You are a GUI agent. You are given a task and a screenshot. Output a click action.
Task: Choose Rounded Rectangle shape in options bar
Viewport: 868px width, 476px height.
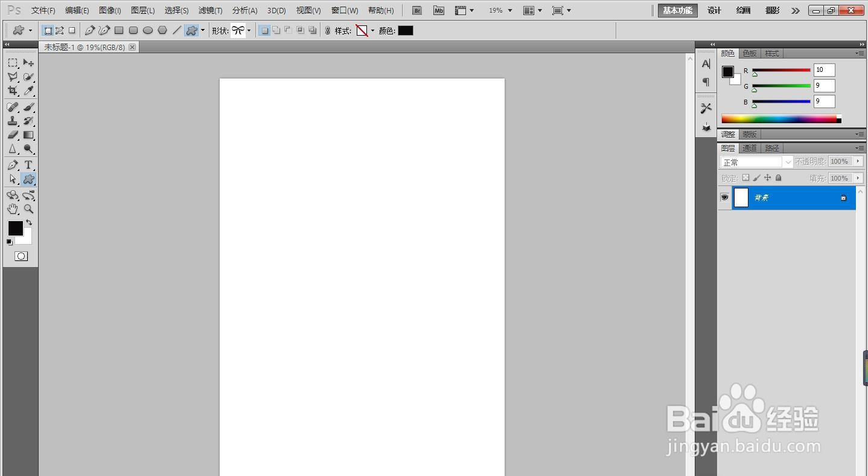coord(133,30)
